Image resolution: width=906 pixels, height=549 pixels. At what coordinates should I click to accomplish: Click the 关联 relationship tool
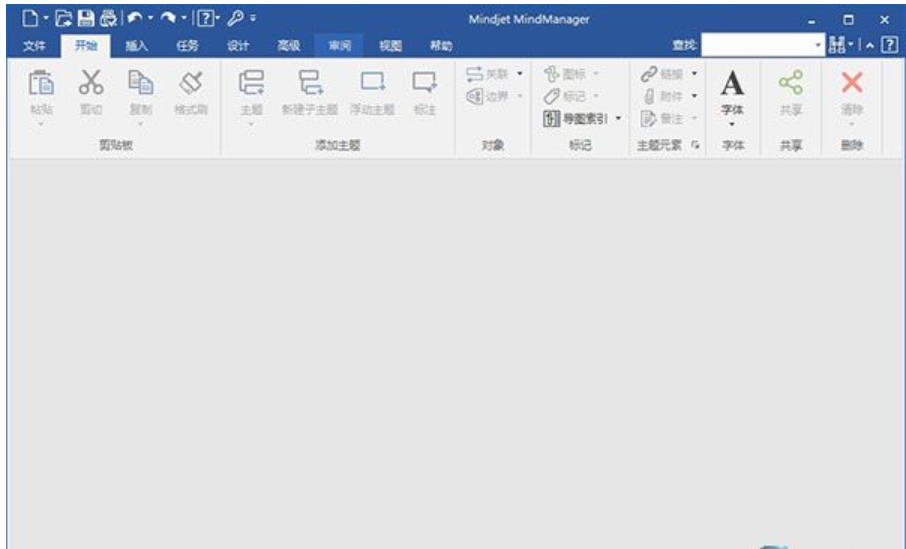point(487,74)
